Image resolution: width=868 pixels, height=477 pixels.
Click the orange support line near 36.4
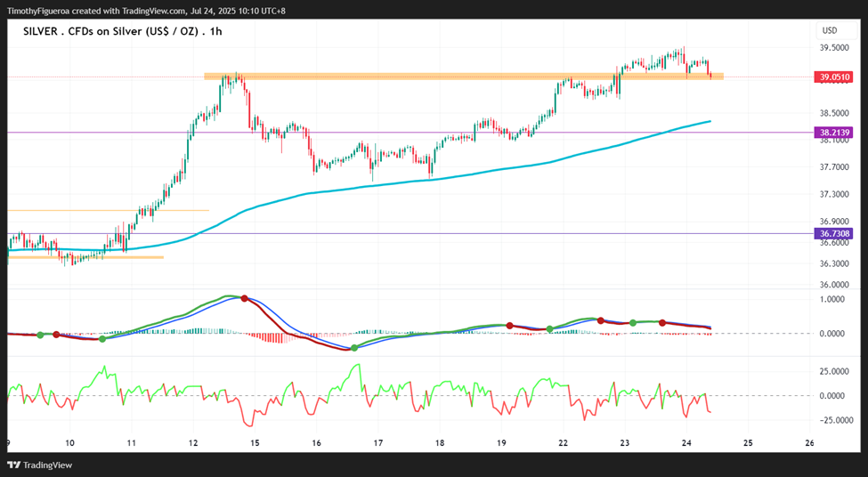(x=85, y=257)
